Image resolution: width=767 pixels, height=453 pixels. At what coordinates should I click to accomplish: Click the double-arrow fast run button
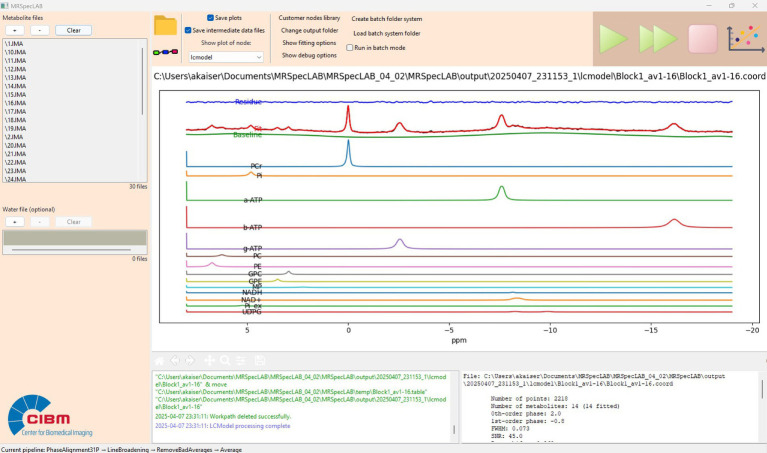(658, 39)
